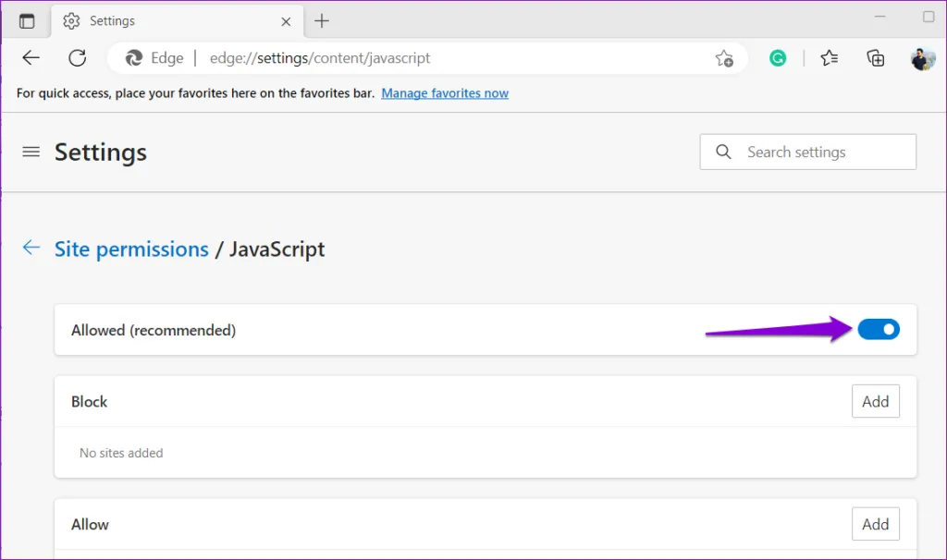Toggle the Allowed (recommended) JavaScript switch
947x560 pixels.
point(878,330)
